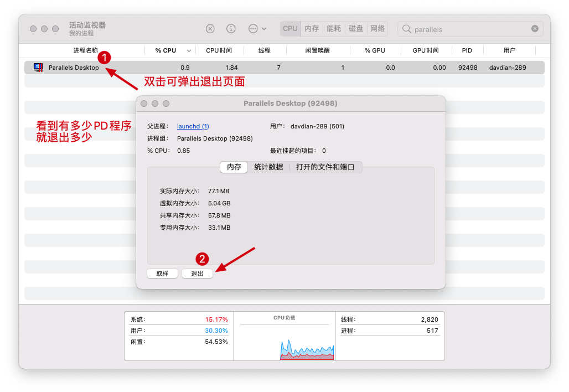The width and height of the screenshot is (569, 392).
Task: Close the Parallels Desktop process dialog
Action: [144, 104]
